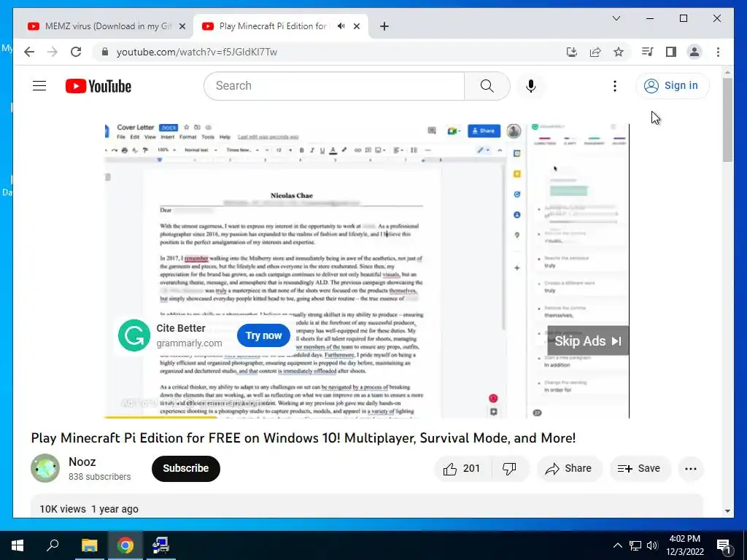The height and width of the screenshot is (560, 747).
Task: Share this video
Action: [x=569, y=469]
